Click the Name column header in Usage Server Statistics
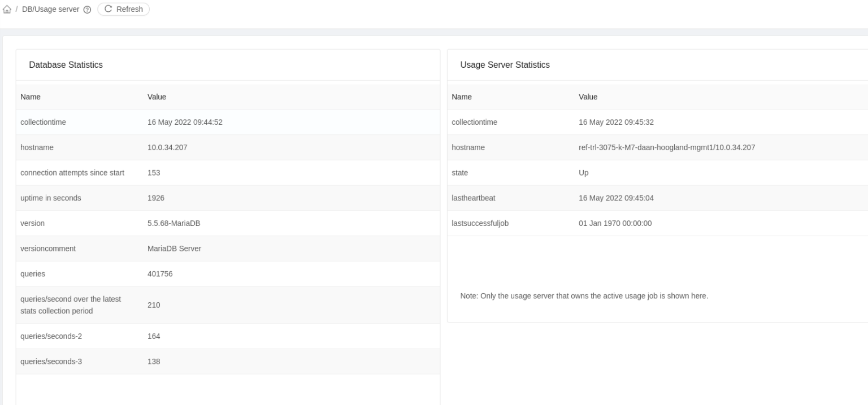868x405 pixels. point(461,97)
